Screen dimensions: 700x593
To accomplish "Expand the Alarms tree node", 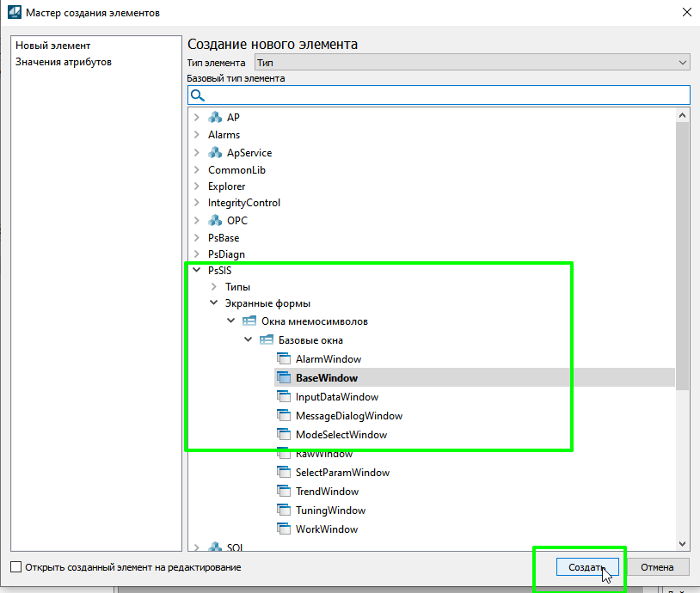I will 197,135.
